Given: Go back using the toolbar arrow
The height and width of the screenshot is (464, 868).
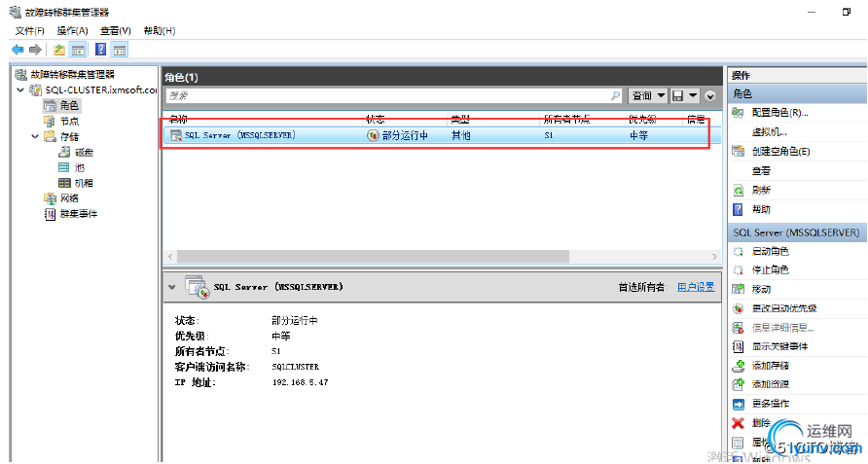Looking at the screenshot, I should tap(18, 50).
